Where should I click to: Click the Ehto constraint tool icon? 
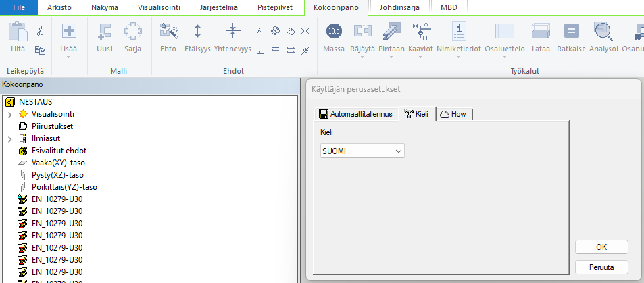coord(168,32)
